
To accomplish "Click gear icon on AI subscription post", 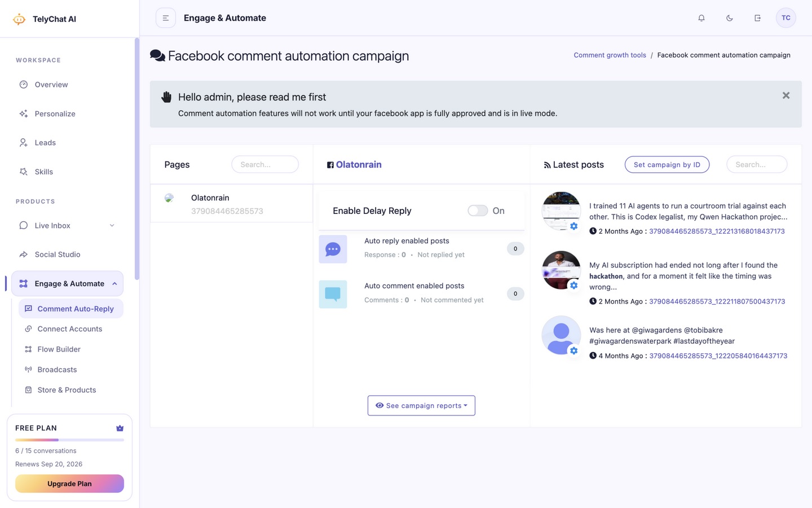I will [573, 286].
